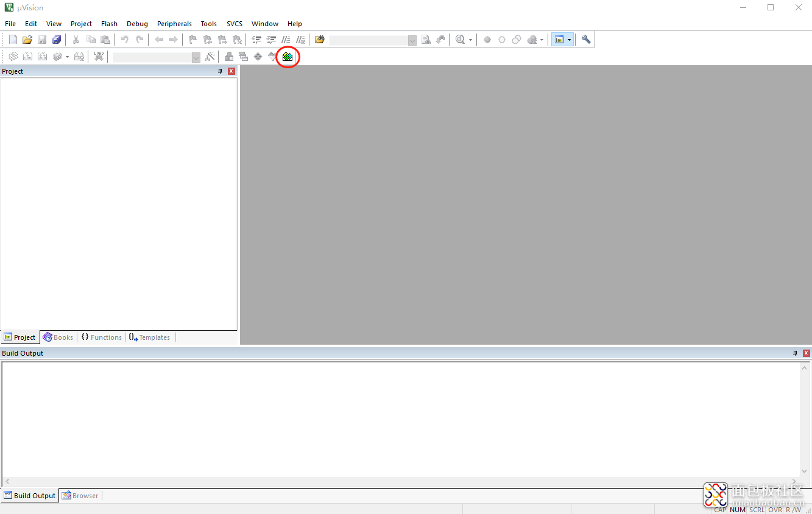Clear all bookmarks using the flag-X icon
Image resolution: width=812 pixels, height=514 pixels.
pyautogui.click(x=237, y=40)
